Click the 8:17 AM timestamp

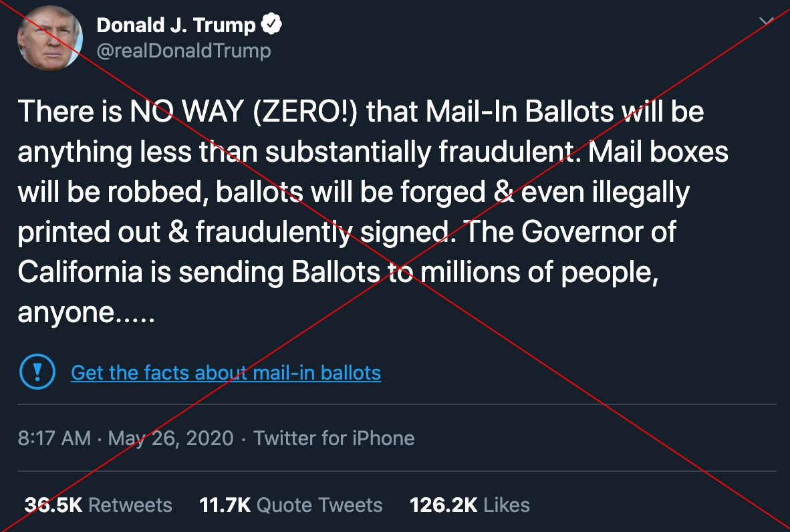point(54,438)
